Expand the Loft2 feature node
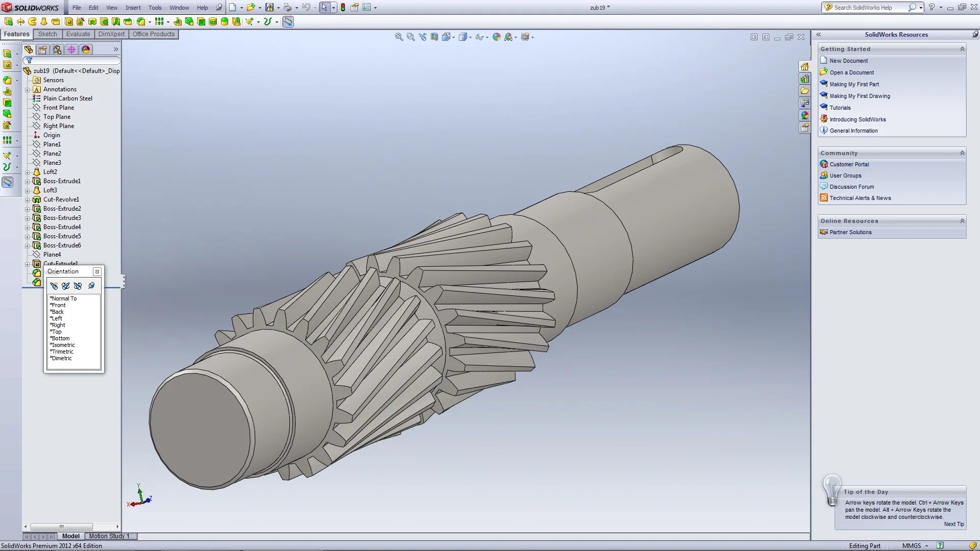 28,172
